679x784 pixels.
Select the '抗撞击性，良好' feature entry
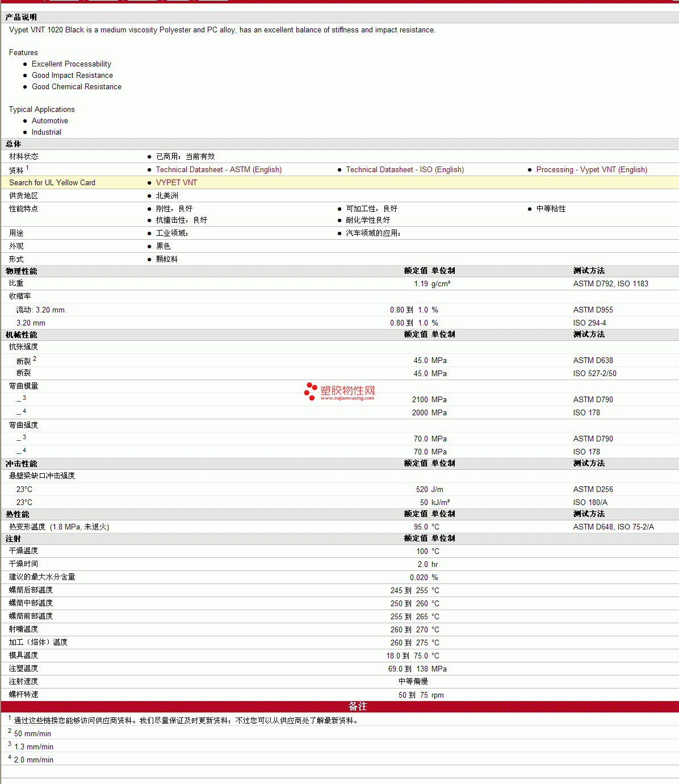tap(182, 220)
